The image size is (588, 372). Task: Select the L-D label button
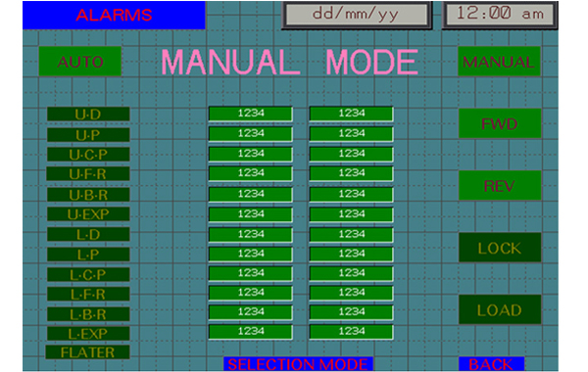pos(88,235)
